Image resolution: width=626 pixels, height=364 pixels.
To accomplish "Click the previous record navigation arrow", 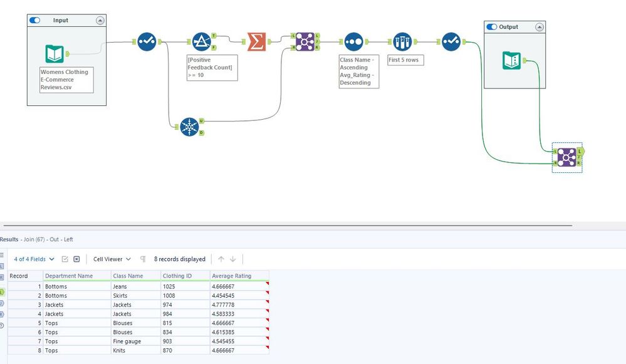I will pyautogui.click(x=221, y=259).
